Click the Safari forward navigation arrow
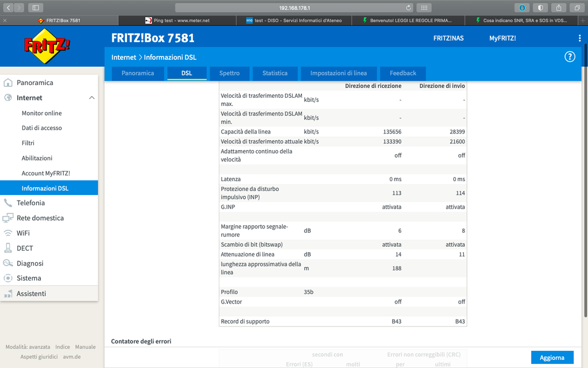This screenshot has height=368, width=588. (19, 7)
